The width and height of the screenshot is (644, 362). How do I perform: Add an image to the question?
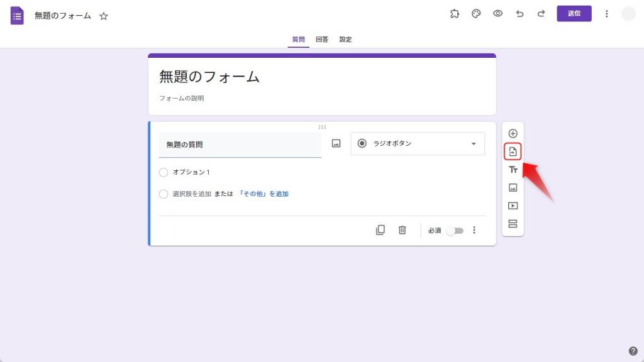click(336, 143)
